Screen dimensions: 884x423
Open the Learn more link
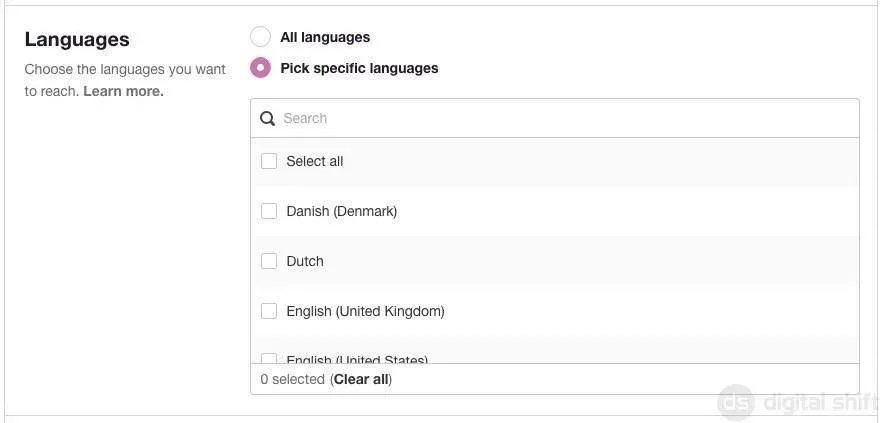point(123,91)
